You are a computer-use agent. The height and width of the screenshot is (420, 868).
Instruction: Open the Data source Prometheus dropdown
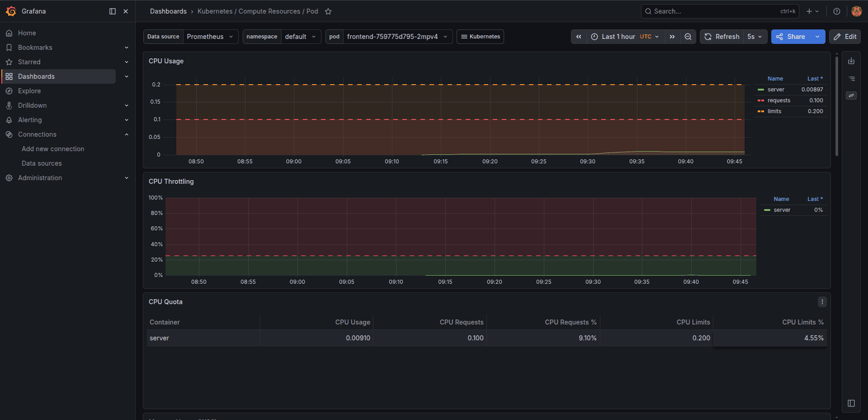211,37
